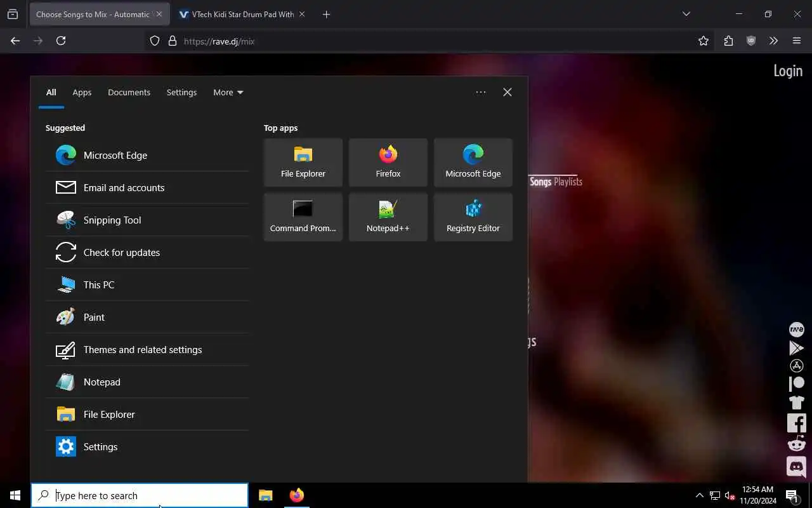
Task: Expand the More filter dropdown
Action: coord(228,92)
